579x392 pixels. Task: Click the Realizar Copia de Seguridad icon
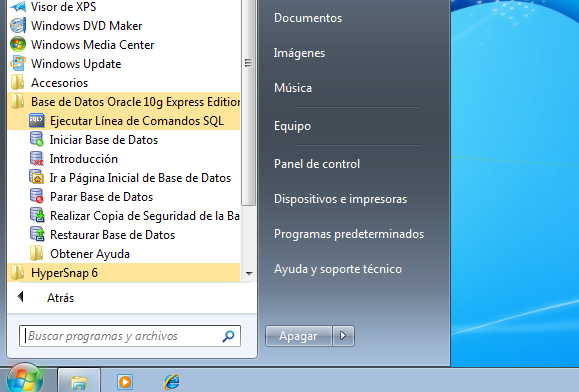[37, 216]
